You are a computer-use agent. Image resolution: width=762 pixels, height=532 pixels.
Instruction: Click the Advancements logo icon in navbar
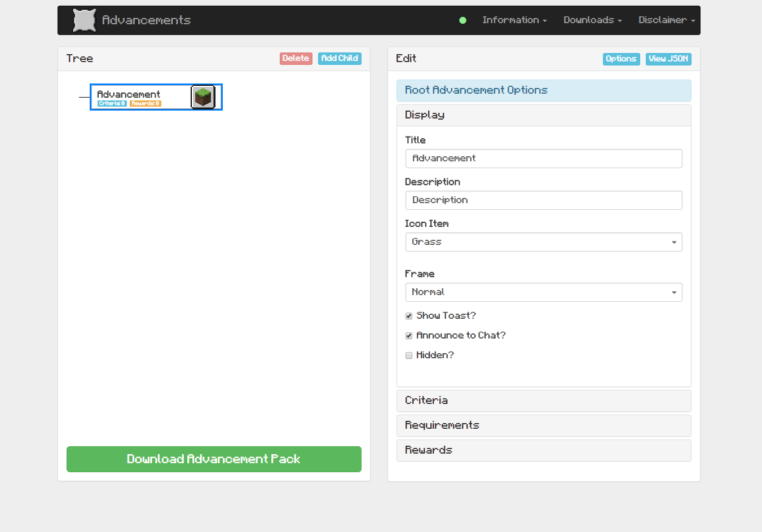85,20
